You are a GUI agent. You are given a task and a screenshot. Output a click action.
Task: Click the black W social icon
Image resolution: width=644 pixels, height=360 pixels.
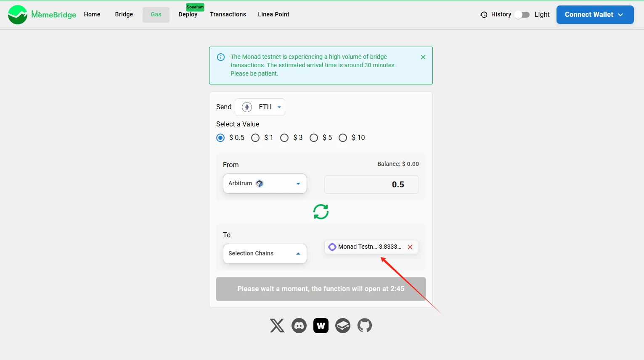coord(321,326)
